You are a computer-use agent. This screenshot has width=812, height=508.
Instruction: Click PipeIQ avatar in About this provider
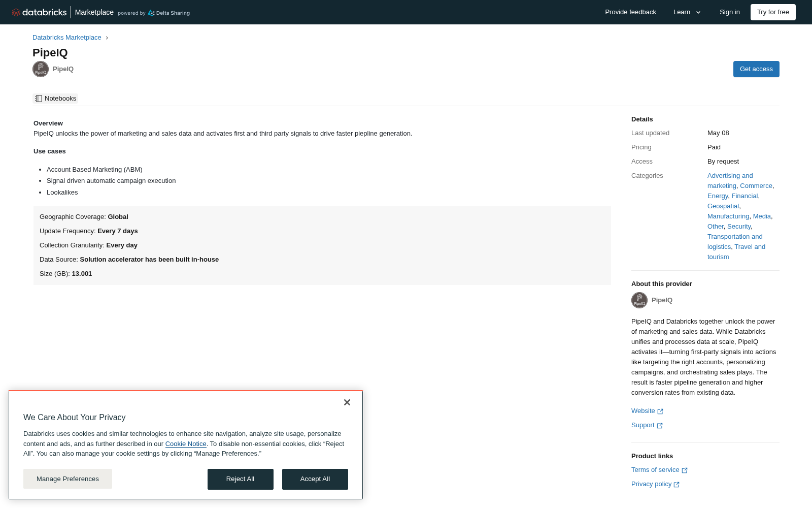click(639, 300)
